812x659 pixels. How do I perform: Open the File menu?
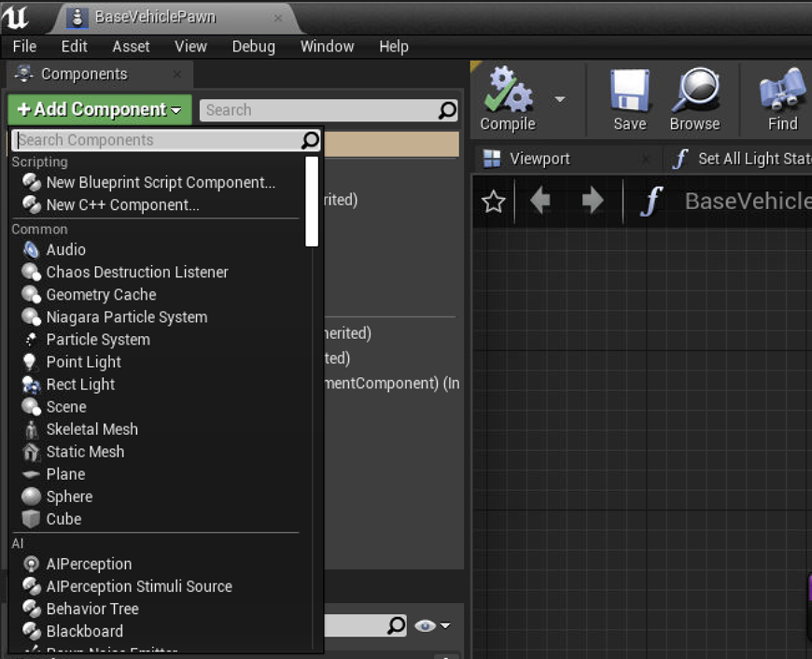click(25, 47)
